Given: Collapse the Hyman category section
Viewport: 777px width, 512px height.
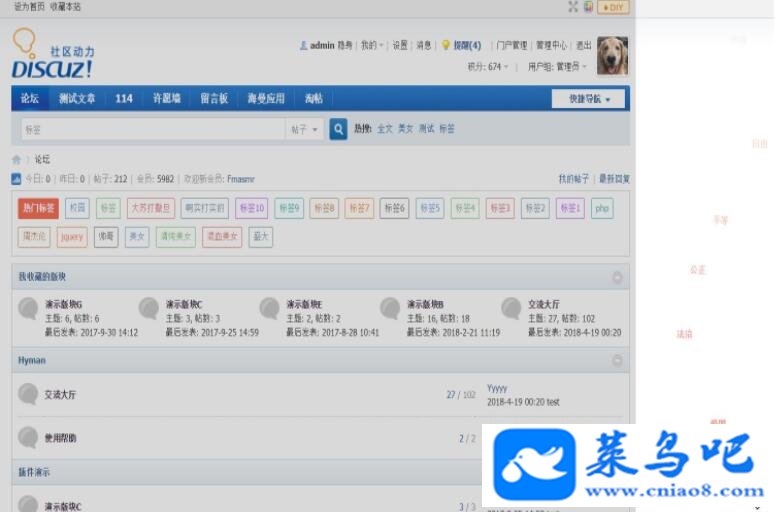Looking at the screenshot, I should pos(617,360).
